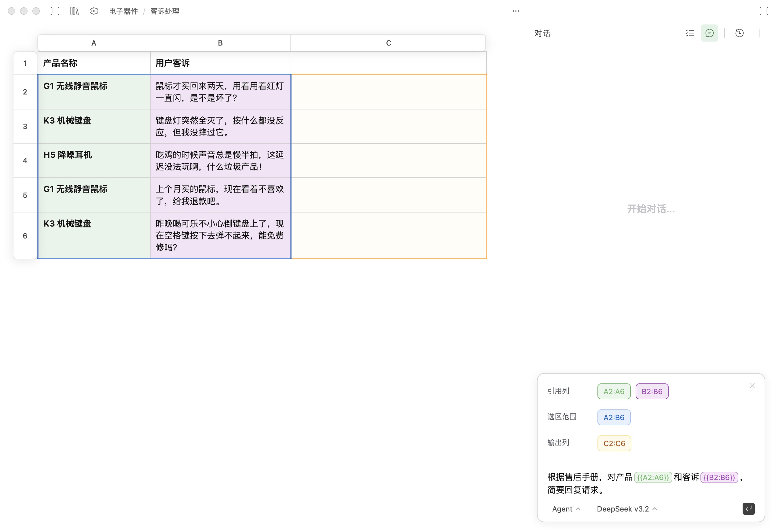Open the more options ellipsis menu

point(516,11)
